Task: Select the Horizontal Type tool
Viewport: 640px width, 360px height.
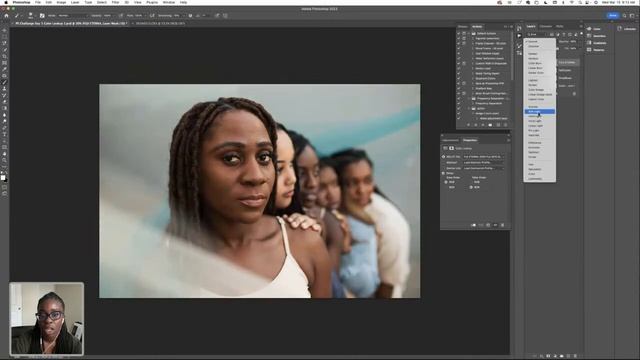Action: tap(4, 134)
